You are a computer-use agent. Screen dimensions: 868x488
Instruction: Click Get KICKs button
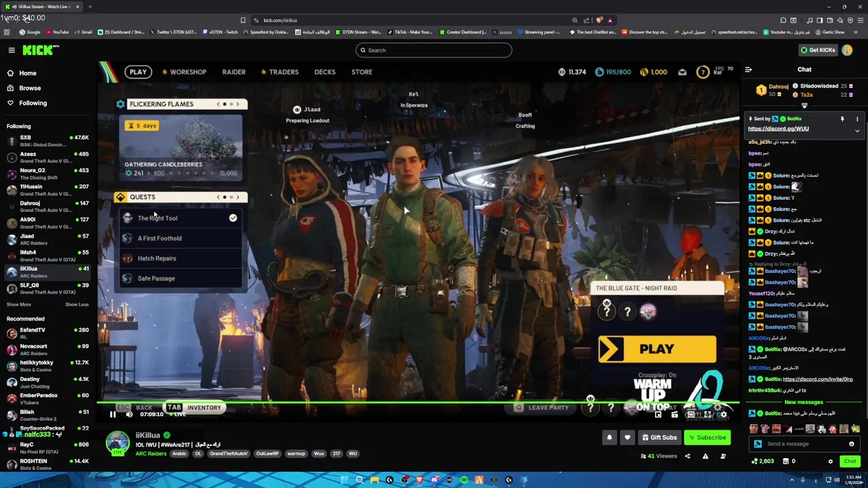click(818, 50)
